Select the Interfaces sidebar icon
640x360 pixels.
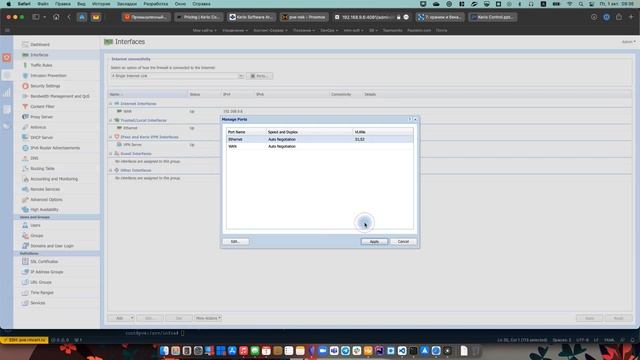(25, 55)
